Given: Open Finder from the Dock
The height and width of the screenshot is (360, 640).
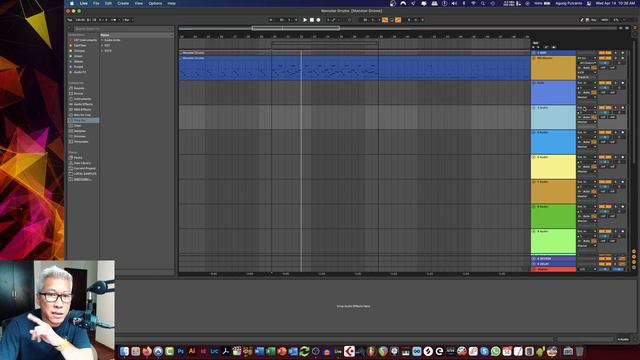Looking at the screenshot, I should coord(124,351).
